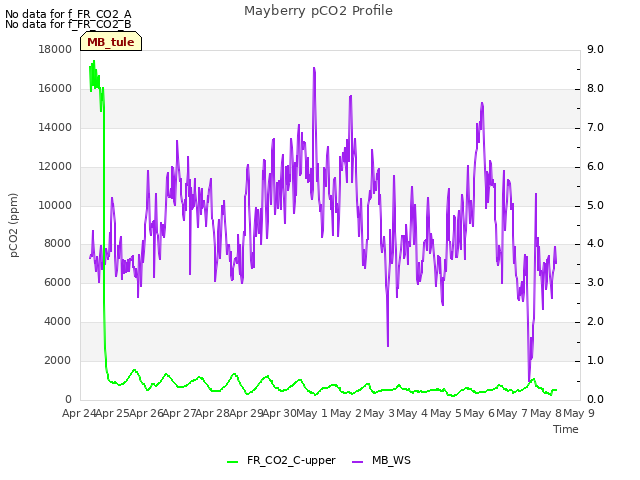Click the 8000 left axis tick label
The image size is (640, 480).
58,244
